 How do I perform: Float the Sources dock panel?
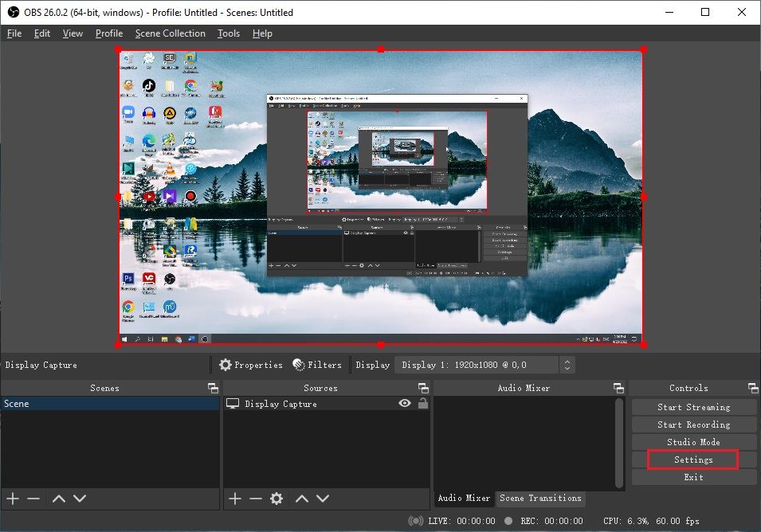point(423,388)
